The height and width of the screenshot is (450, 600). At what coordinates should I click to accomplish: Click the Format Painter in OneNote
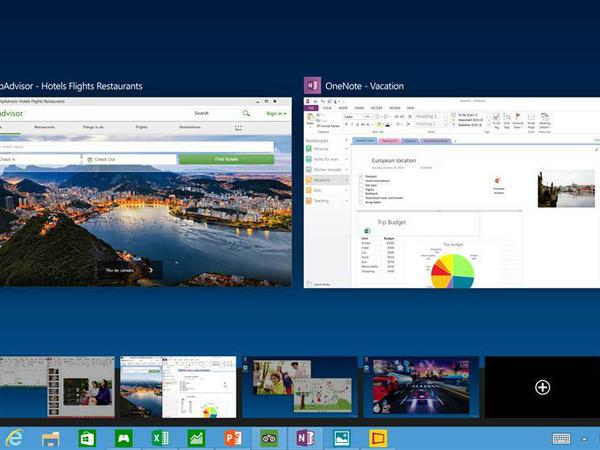tap(328, 126)
